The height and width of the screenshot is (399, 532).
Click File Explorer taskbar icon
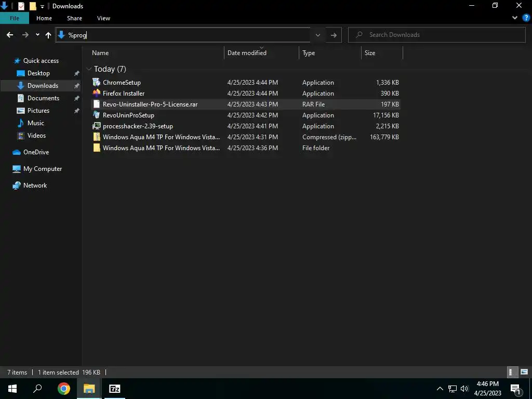[x=89, y=389]
